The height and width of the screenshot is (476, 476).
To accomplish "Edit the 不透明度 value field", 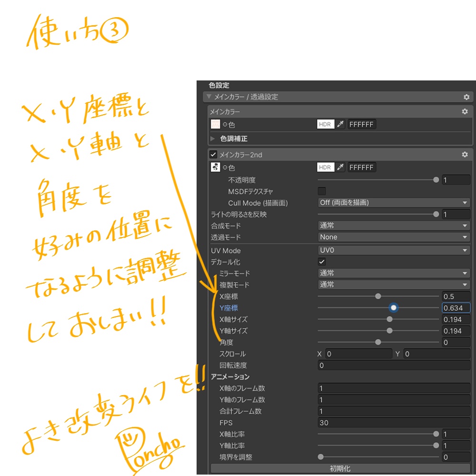I will tap(456, 180).
